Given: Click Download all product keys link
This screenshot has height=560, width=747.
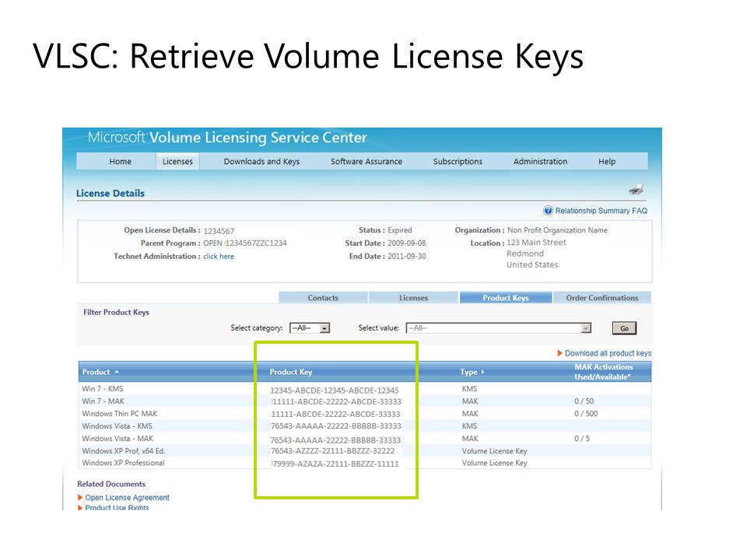Looking at the screenshot, I should [608, 353].
